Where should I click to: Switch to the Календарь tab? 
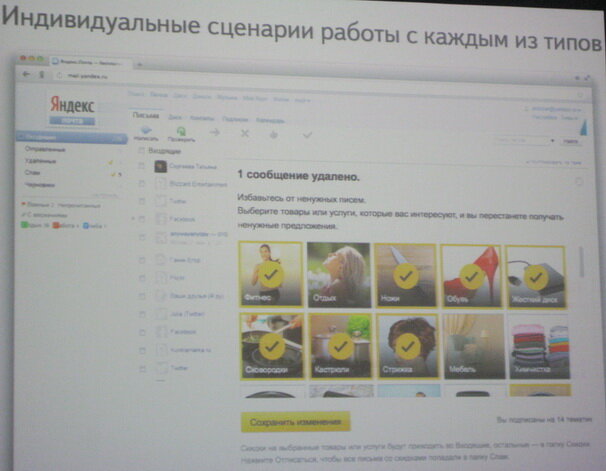coord(270,120)
